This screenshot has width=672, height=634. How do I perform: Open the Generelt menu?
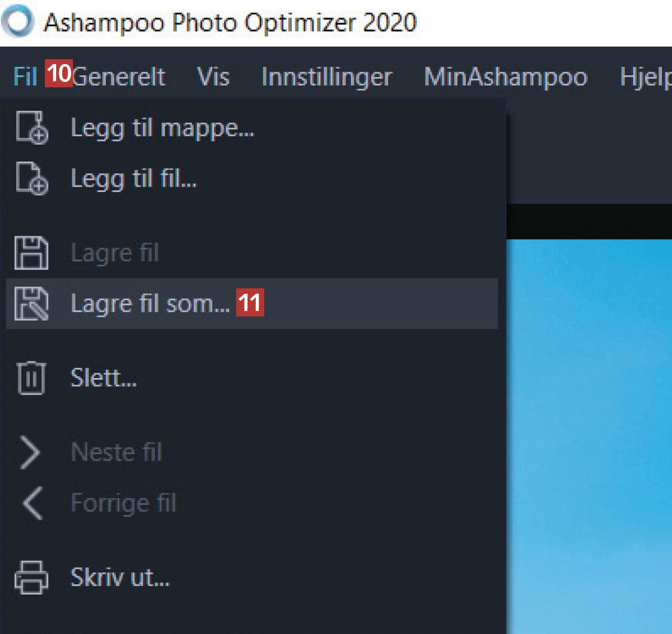coord(118,77)
